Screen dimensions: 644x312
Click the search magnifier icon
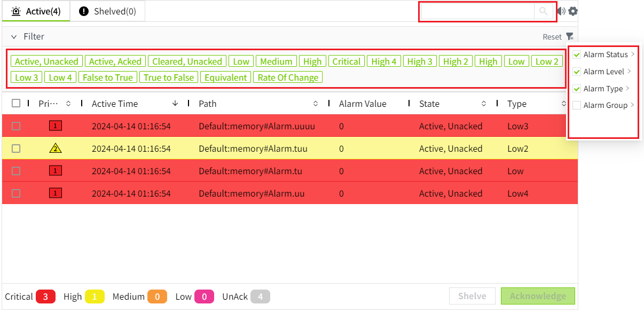(x=543, y=11)
